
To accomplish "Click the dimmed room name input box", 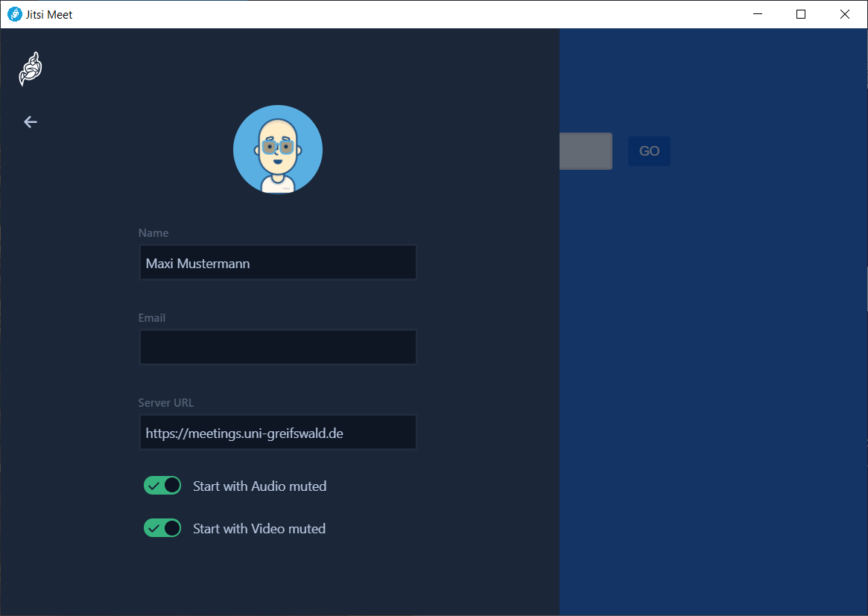I will click(x=586, y=151).
